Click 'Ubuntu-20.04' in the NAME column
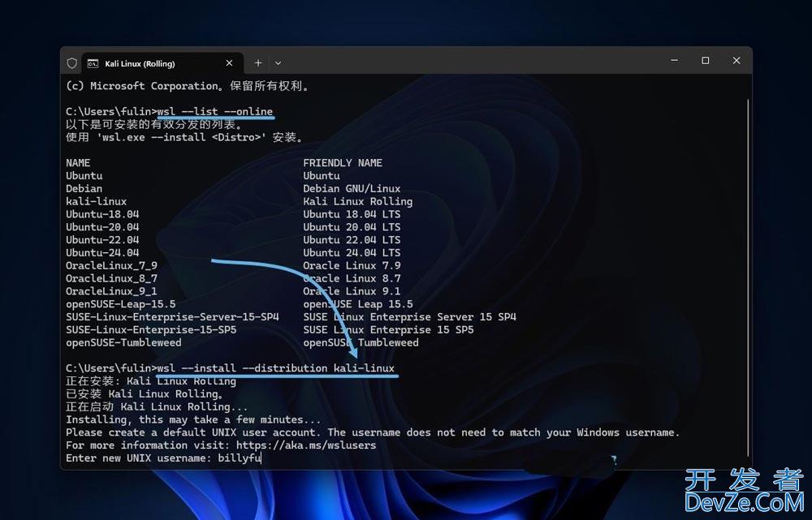Viewport: 812px width, 520px height. [102, 227]
